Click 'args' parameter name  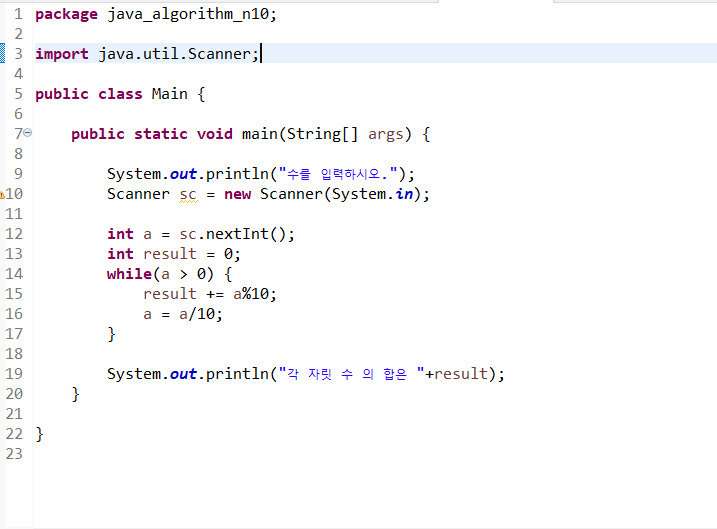click(386, 135)
